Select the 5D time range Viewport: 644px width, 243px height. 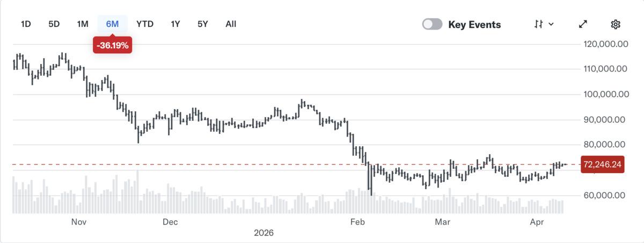54,24
